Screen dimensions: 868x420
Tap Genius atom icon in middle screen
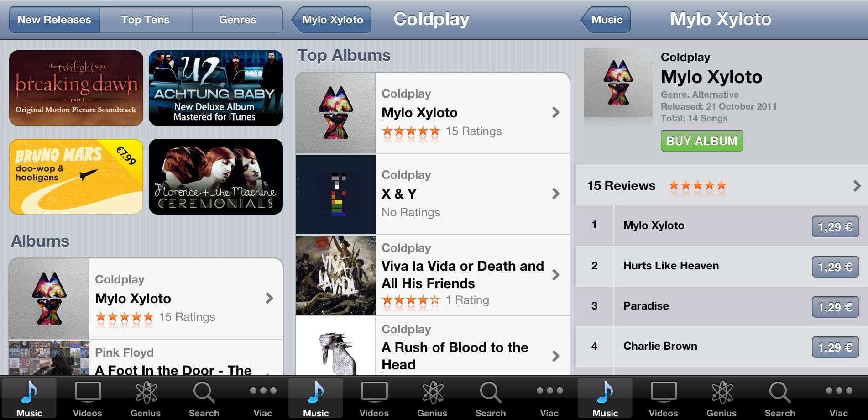[x=432, y=393]
